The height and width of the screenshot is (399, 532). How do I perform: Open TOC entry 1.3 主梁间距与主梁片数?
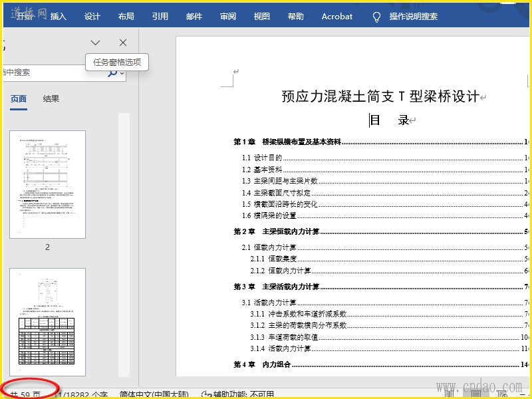385,181
